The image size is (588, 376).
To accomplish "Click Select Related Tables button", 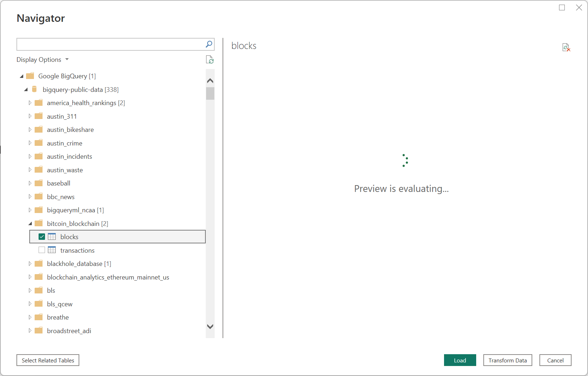I will (x=48, y=360).
